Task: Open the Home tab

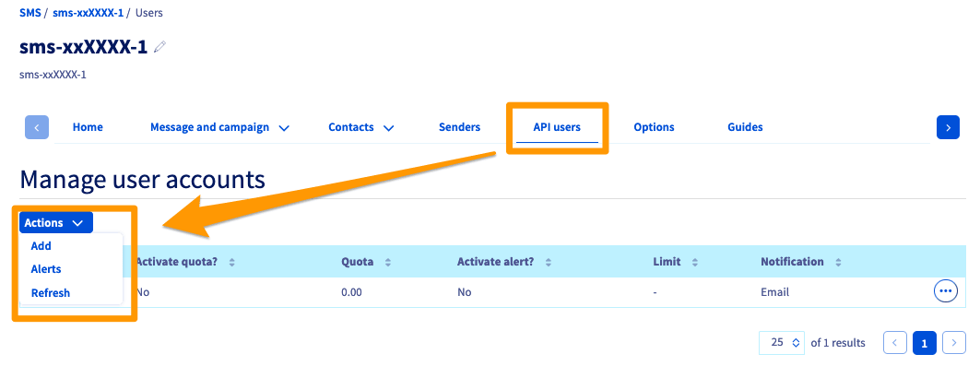Action: click(x=88, y=127)
